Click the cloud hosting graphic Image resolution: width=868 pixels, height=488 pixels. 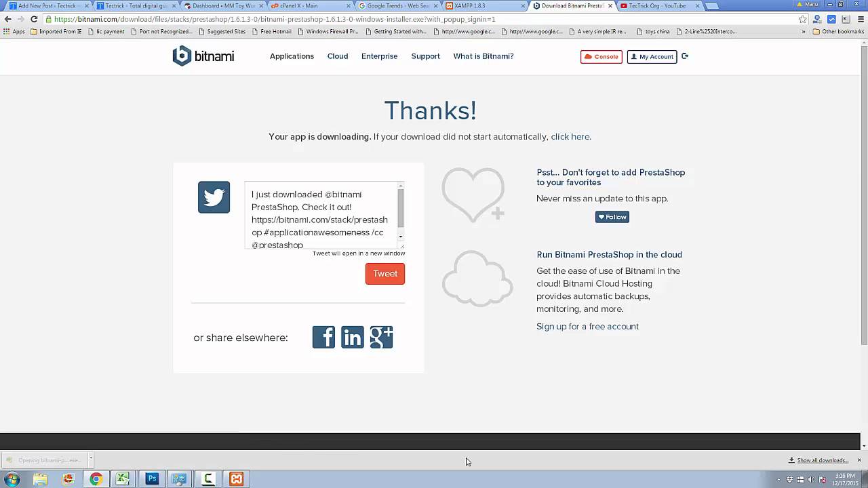477,279
